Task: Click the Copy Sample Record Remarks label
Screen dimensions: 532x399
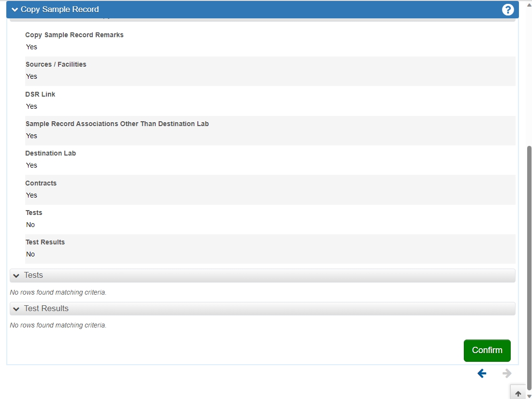Action: pos(74,35)
